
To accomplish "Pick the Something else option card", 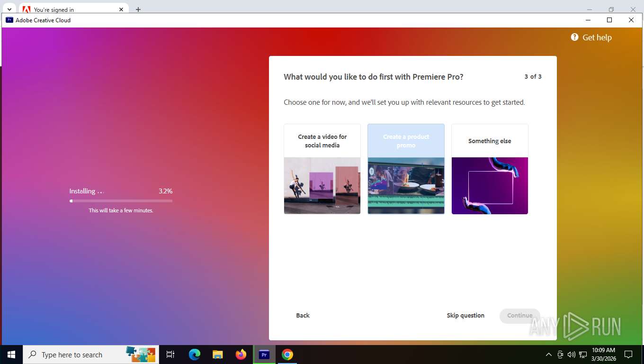I will 490,169.
